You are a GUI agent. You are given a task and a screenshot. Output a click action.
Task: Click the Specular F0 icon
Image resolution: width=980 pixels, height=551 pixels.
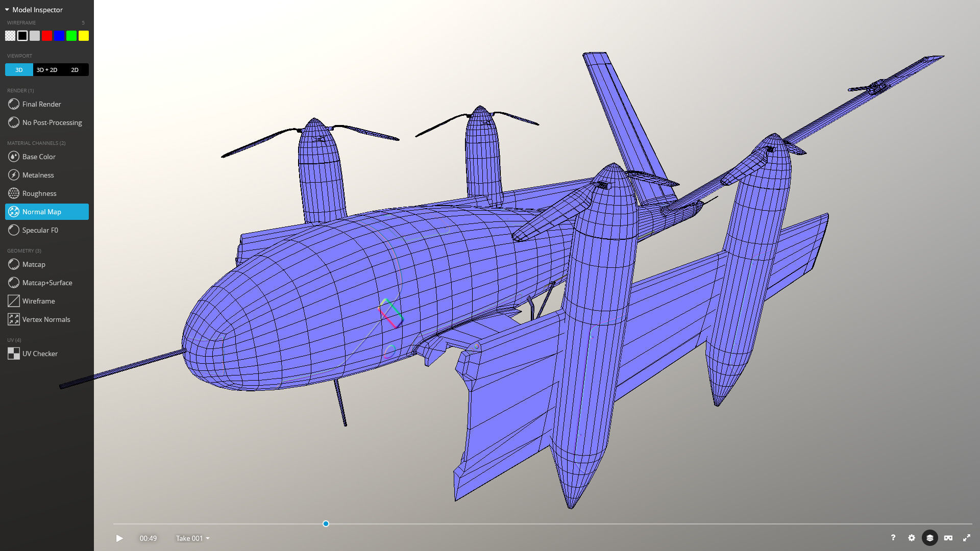14,230
